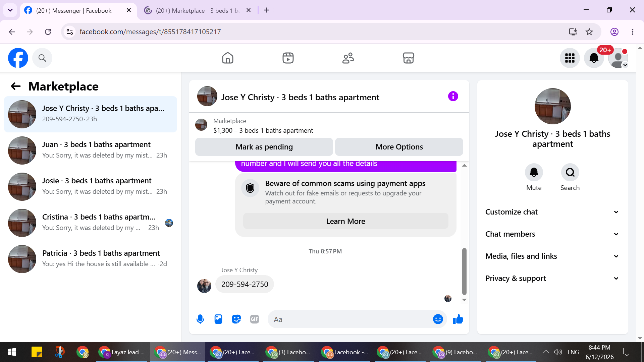The image size is (644, 362).
Task: Open Cristina 3 beds conversation
Action: [x=91, y=223]
